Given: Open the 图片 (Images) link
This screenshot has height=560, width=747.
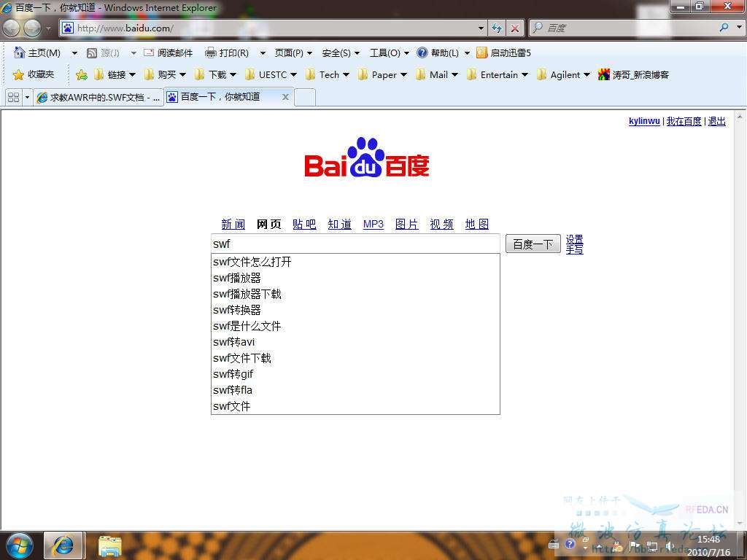Looking at the screenshot, I should 407,224.
